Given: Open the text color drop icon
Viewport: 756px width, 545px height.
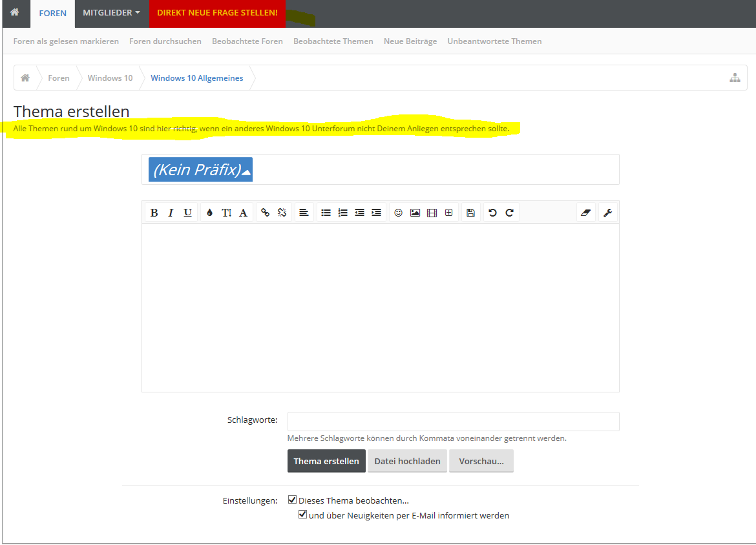Looking at the screenshot, I should (210, 213).
